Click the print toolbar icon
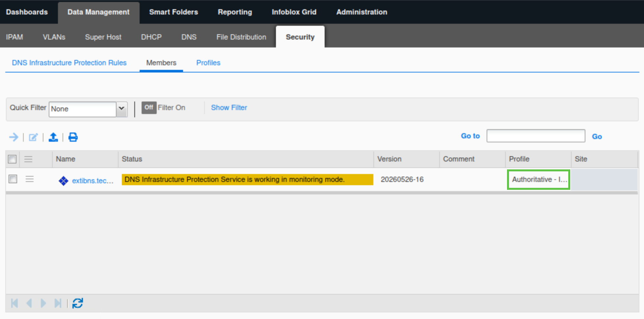The width and height of the screenshot is (644, 319). tap(73, 137)
